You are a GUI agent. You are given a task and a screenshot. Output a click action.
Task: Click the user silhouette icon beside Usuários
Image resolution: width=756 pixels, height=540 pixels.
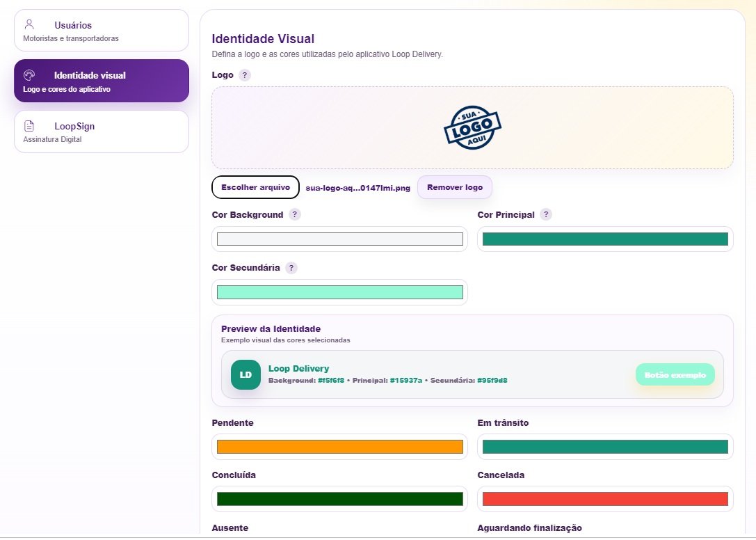pyautogui.click(x=29, y=24)
